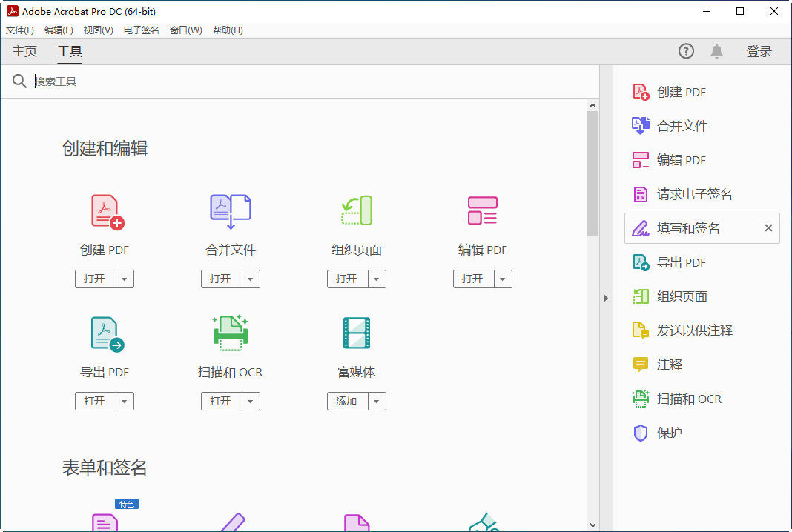This screenshot has height=532, width=792.
Task: Open the 扫描和 OCR tool icon
Action: 230,333
